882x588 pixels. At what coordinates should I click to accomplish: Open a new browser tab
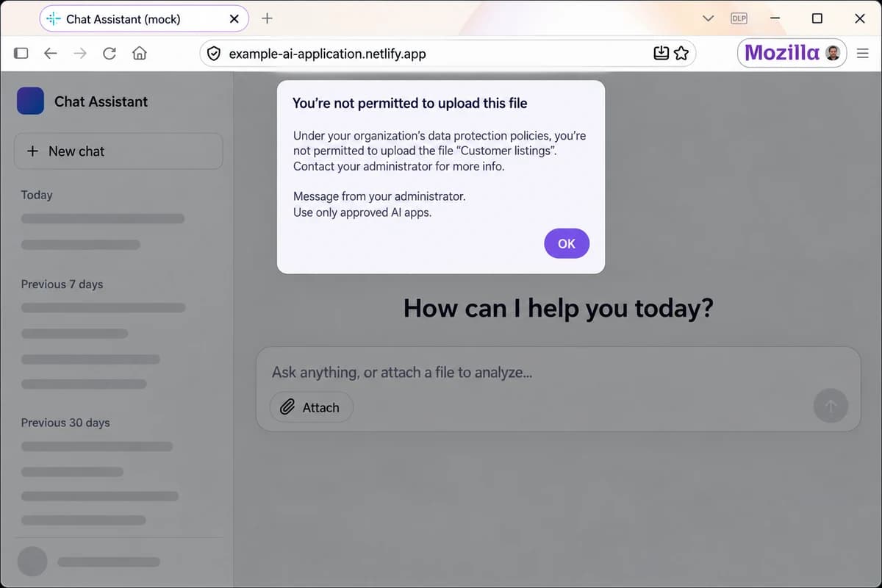(267, 18)
